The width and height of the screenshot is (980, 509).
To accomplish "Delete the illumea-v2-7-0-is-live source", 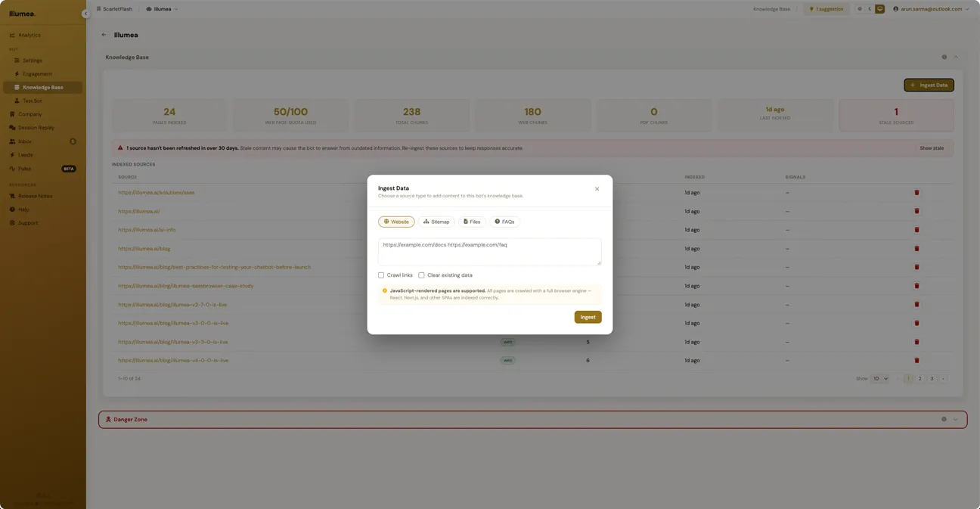I will [916, 304].
